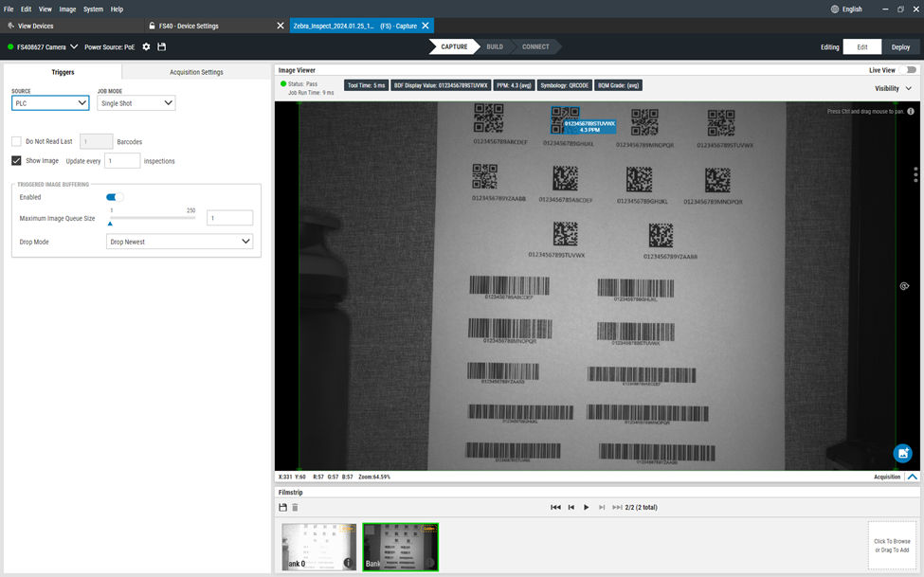Open the Source PLC dropdown
This screenshot has width=924, height=577.
(x=50, y=103)
